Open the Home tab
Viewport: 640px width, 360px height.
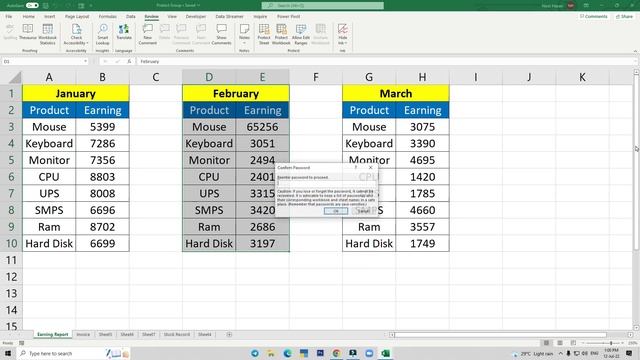tap(29, 16)
